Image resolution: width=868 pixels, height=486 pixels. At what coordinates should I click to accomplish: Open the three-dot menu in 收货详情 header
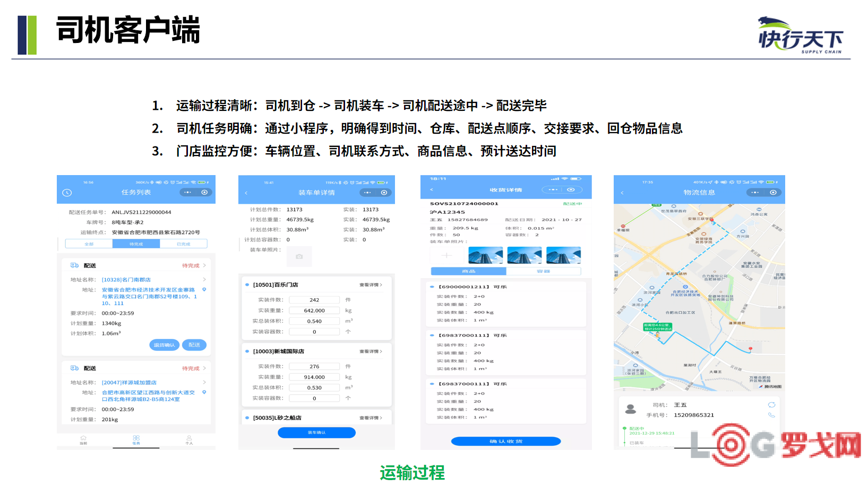pyautogui.click(x=553, y=189)
